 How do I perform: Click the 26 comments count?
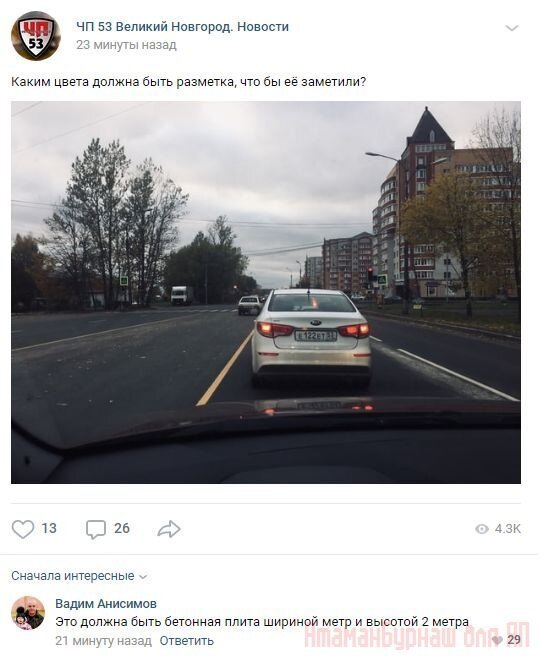pos(122,528)
